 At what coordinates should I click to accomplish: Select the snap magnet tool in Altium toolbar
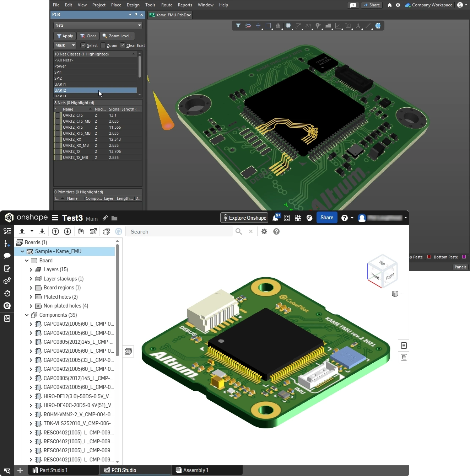[248, 26]
